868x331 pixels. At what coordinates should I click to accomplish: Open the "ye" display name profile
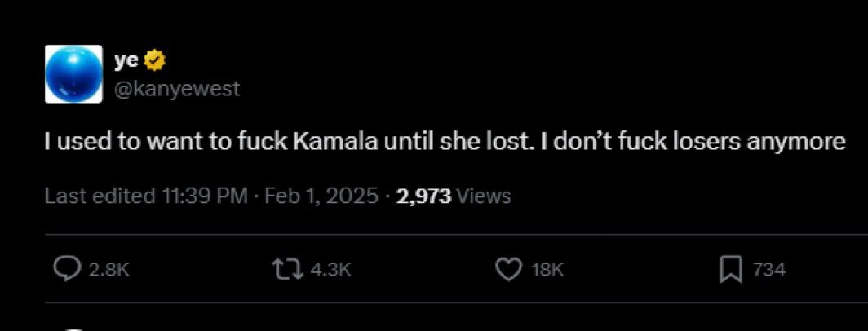pos(126,61)
